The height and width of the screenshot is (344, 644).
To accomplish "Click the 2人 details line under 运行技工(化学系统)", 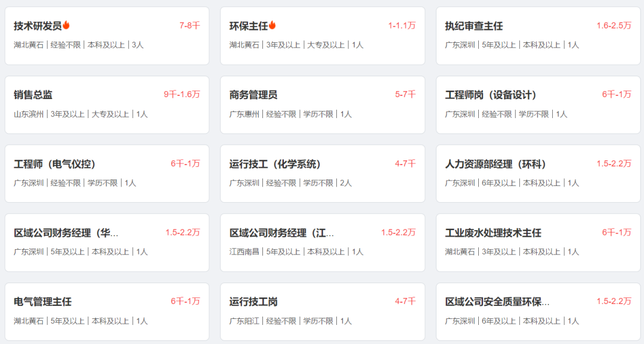I will point(290,183).
